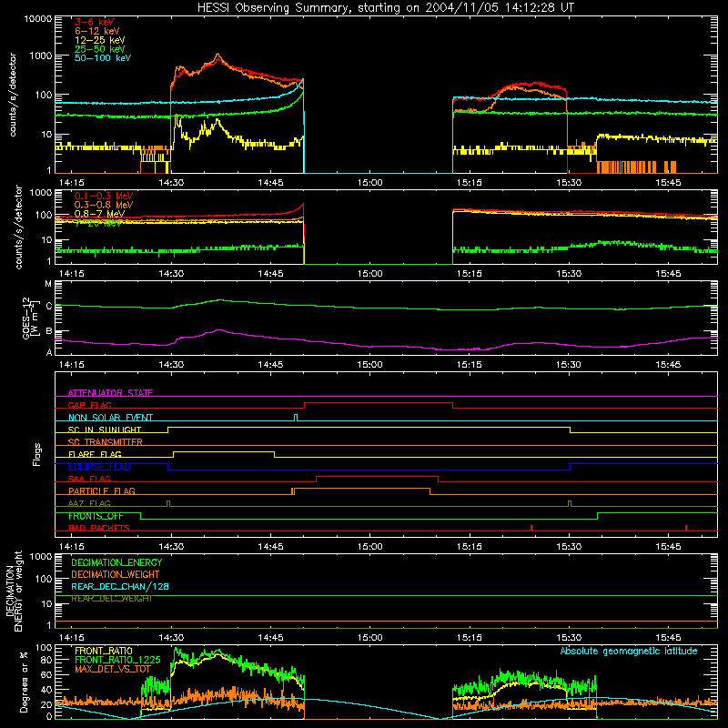Click the FRONT_RATIO legend label
The width and height of the screenshot is (728, 728).
click(x=104, y=651)
